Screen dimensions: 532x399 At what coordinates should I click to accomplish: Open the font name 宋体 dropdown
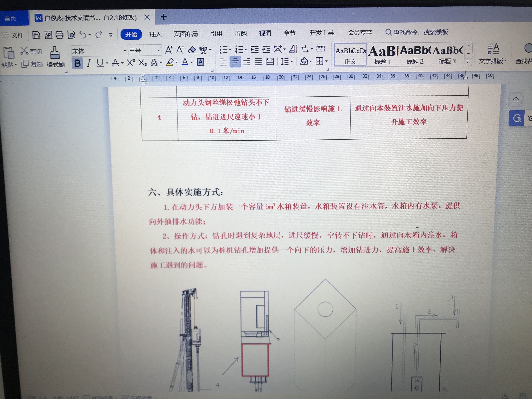125,51
